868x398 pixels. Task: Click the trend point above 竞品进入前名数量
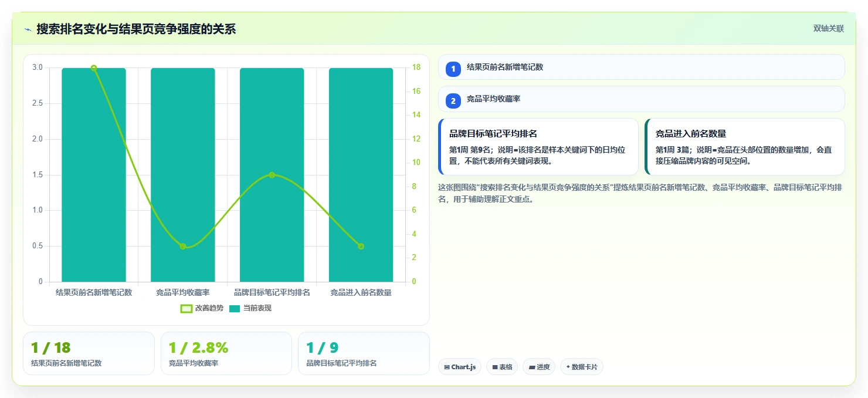point(361,247)
